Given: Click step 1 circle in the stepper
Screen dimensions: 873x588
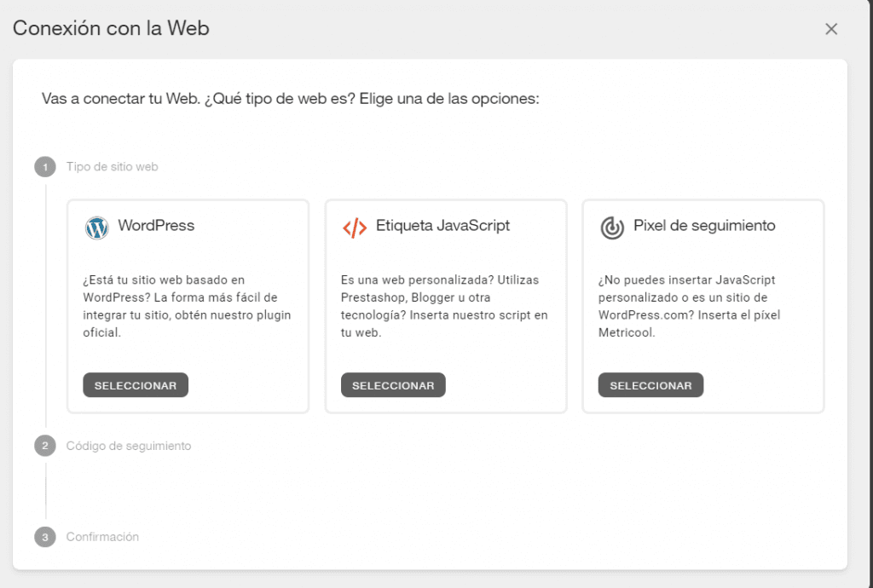Looking at the screenshot, I should tap(45, 167).
